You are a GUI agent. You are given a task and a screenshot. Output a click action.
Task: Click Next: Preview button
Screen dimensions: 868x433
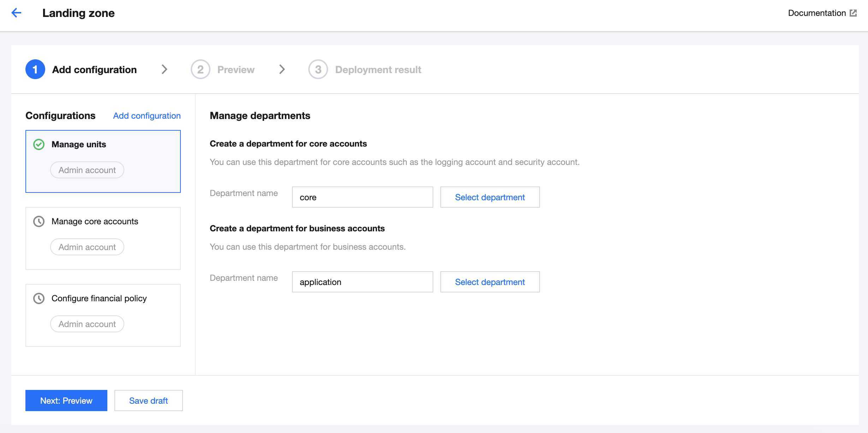click(x=66, y=401)
